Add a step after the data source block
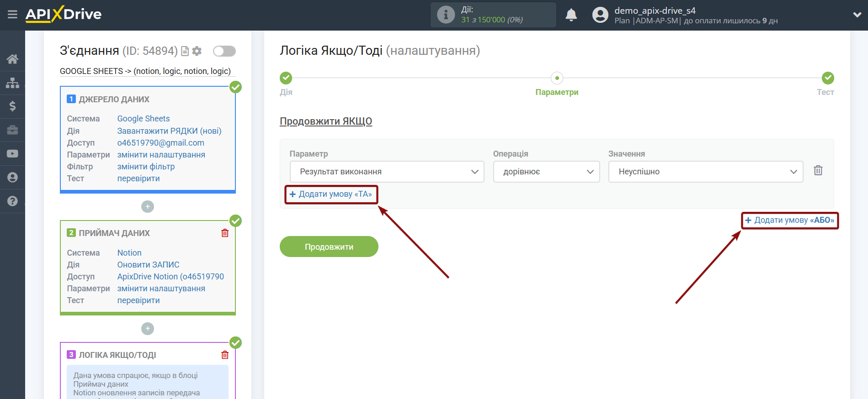The image size is (868, 399). coord(148,207)
